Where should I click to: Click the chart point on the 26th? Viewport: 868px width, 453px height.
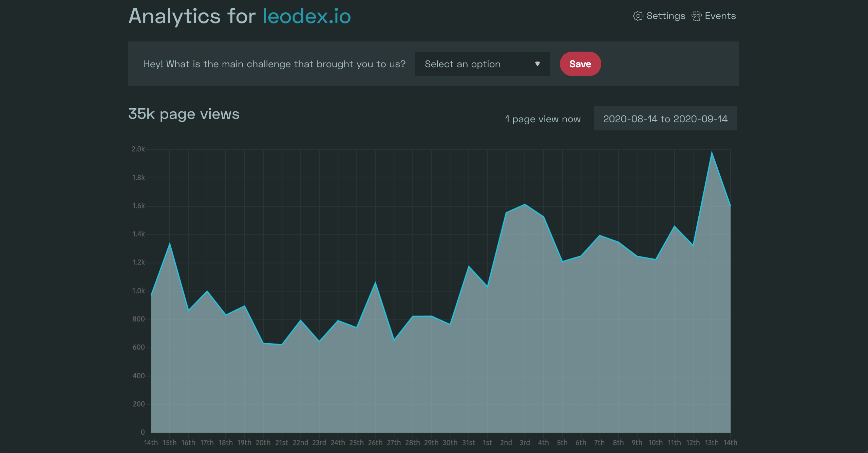point(375,282)
